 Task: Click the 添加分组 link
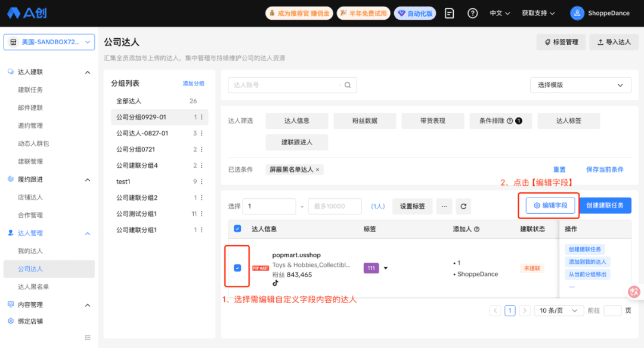[x=193, y=84]
